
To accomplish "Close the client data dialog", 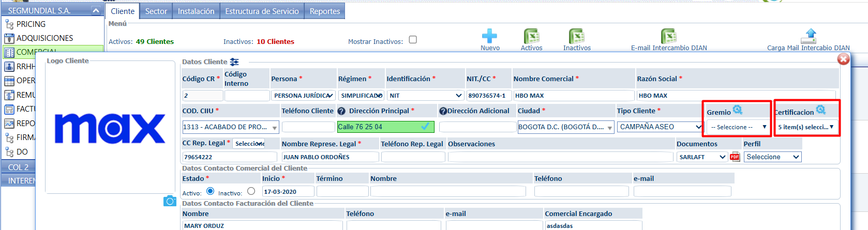I will pyautogui.click(x=843, y=59).
